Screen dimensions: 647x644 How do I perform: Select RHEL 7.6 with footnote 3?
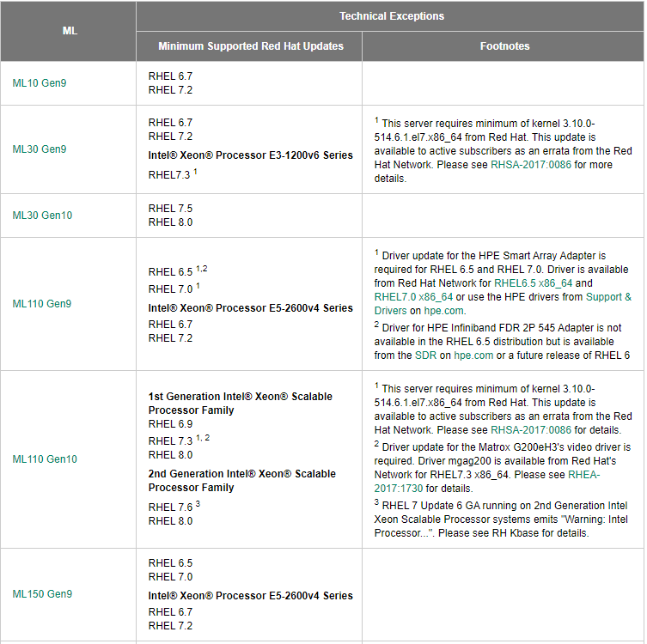[x=174, y=507]
